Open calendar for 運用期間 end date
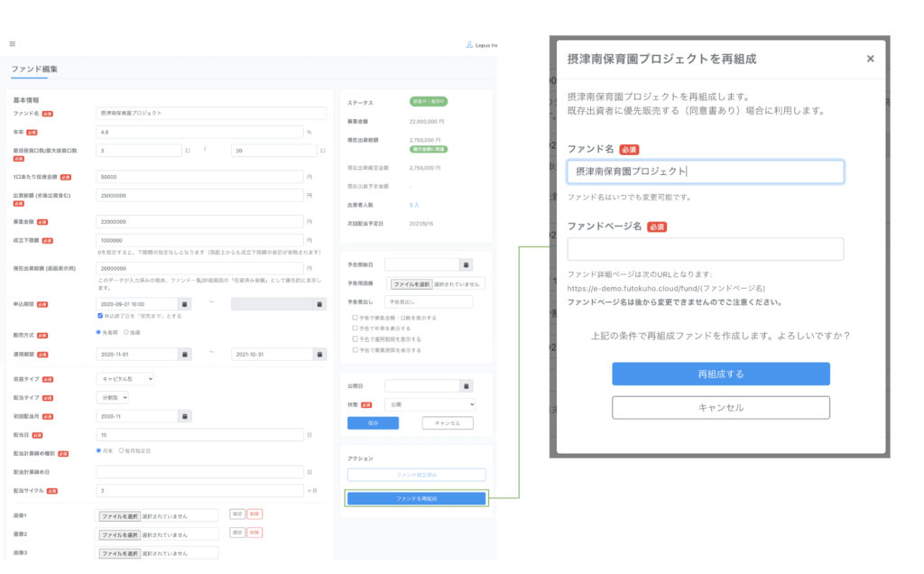The image size is (924, 574). click(x=319, y=354)
